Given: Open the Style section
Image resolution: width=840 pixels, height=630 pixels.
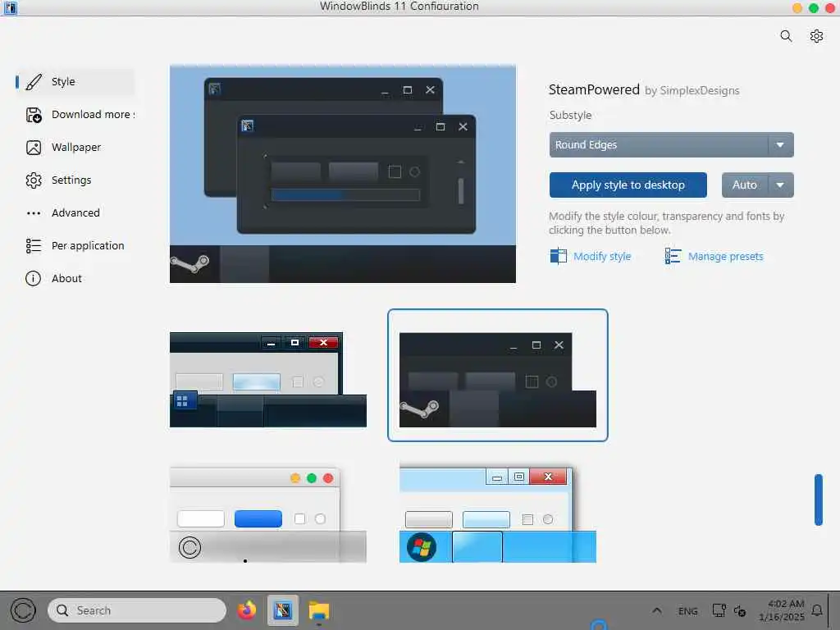Looking at the screenshot, I should coord(75,82).
